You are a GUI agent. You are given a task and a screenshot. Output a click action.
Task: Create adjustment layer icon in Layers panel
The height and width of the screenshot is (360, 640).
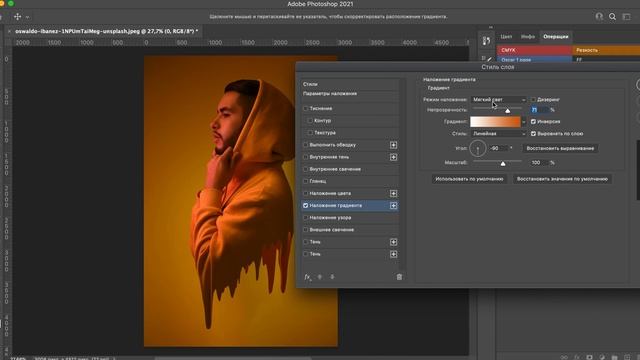point(602,357)
